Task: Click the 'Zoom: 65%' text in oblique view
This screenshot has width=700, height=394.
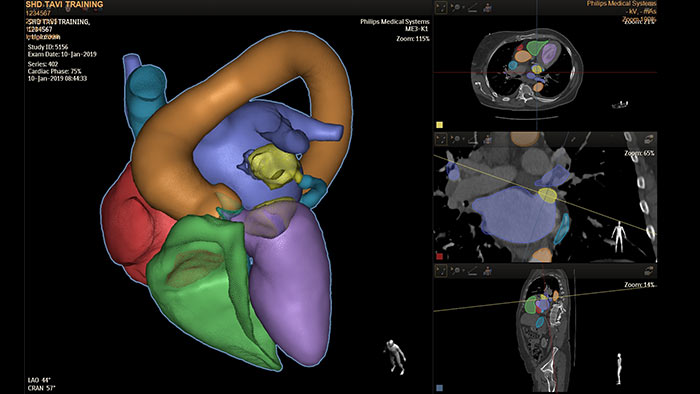Action: coord(639,153)
